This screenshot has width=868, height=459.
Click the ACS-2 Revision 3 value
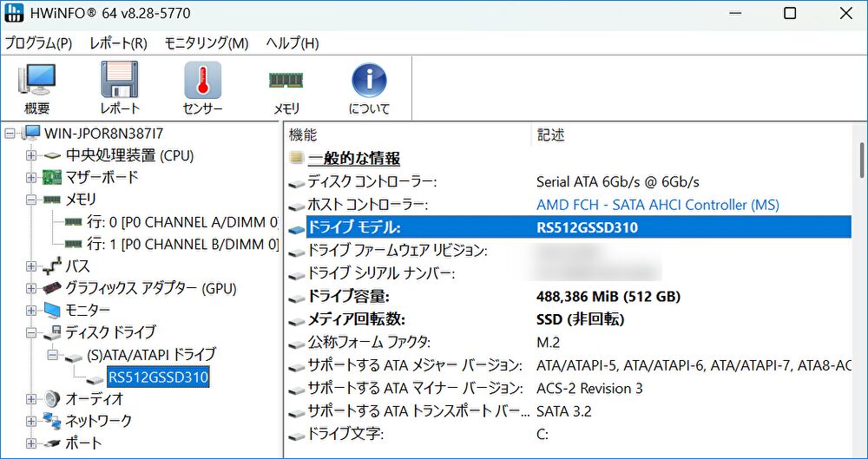(589, 388)
